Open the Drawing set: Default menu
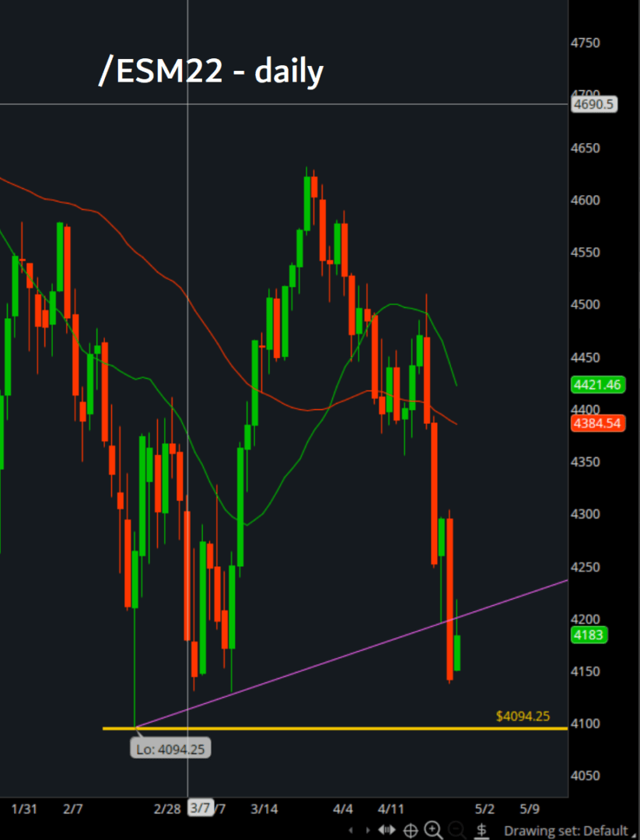The image size is (640, 840). (x=568, y=830)
